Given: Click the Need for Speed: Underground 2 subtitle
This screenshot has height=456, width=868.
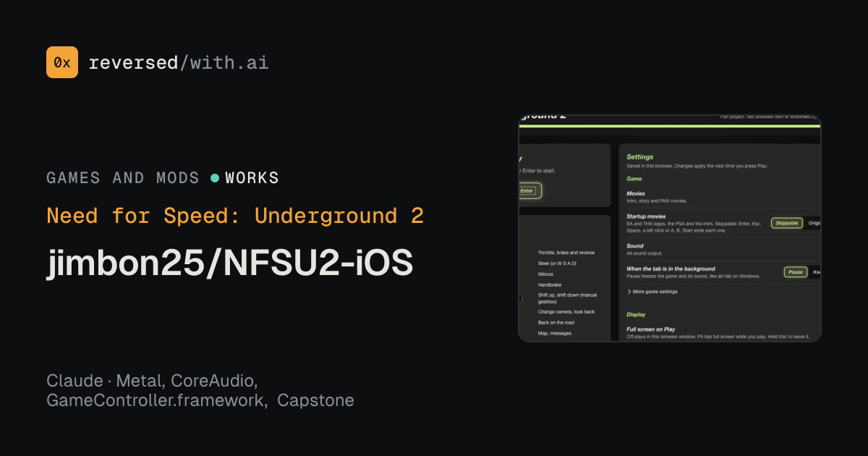Looking at the screenshot, I should 235,216.
